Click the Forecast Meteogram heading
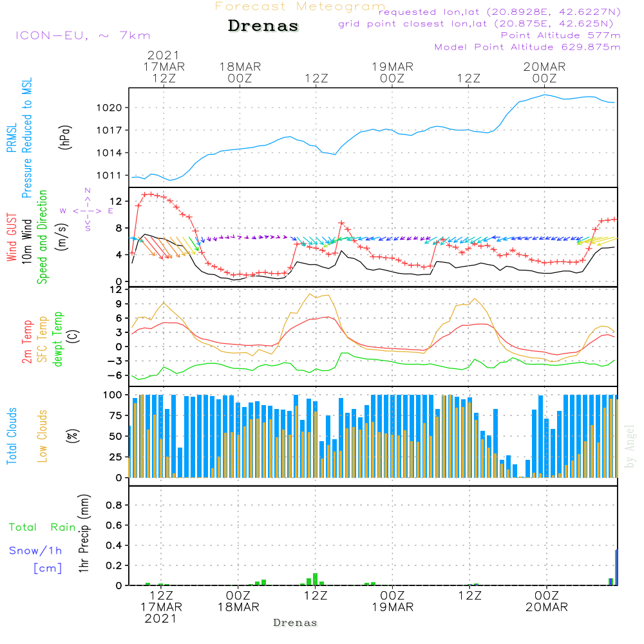Viewport: 644px width, 644px height. point(299,6)
